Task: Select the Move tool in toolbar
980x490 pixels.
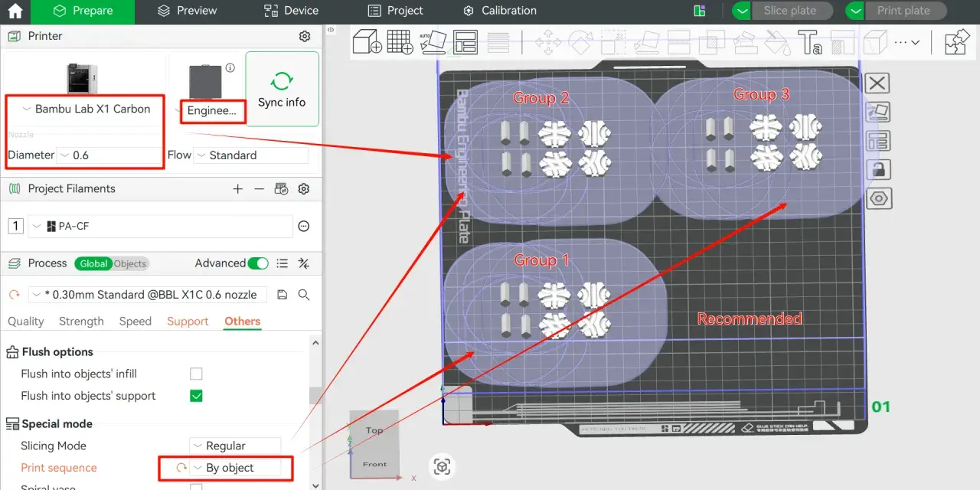Action: tap(548, 42)
